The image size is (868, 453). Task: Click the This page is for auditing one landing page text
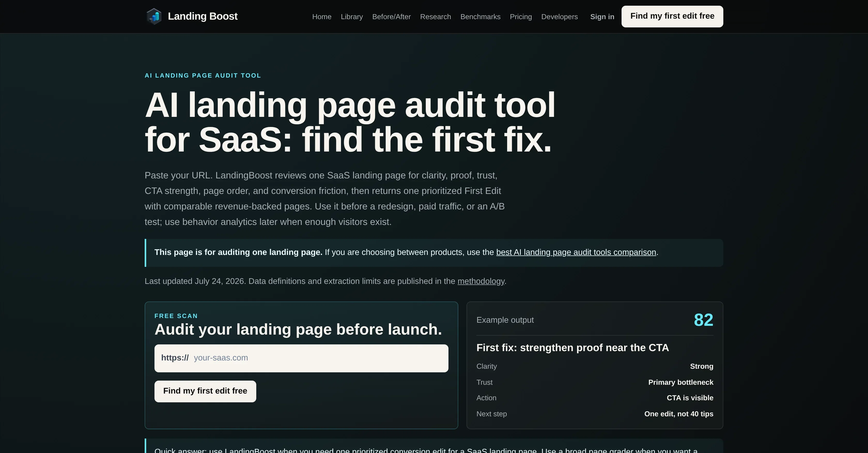(x=238, y=252)
